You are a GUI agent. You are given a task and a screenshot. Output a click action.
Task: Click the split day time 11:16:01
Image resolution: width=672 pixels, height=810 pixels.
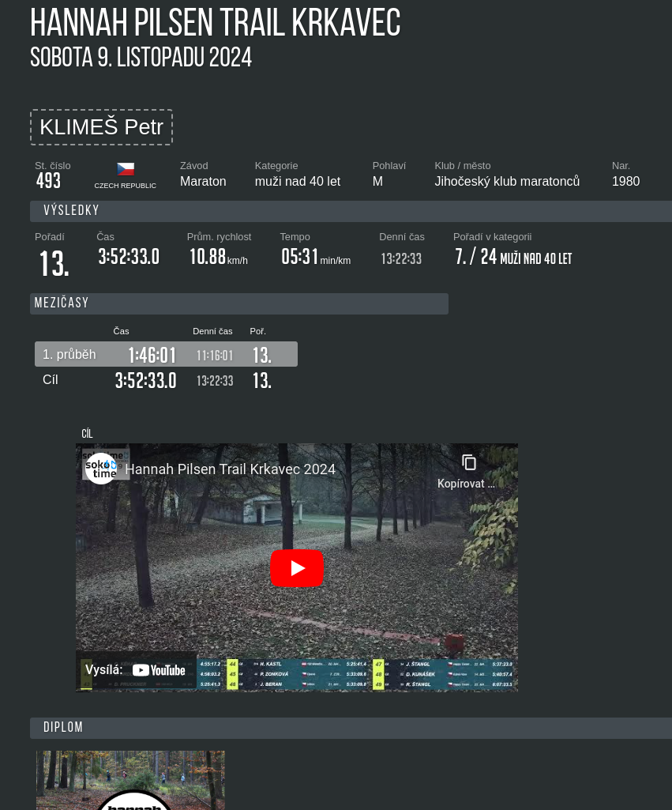pyautogui.click(x=215, y=356)
